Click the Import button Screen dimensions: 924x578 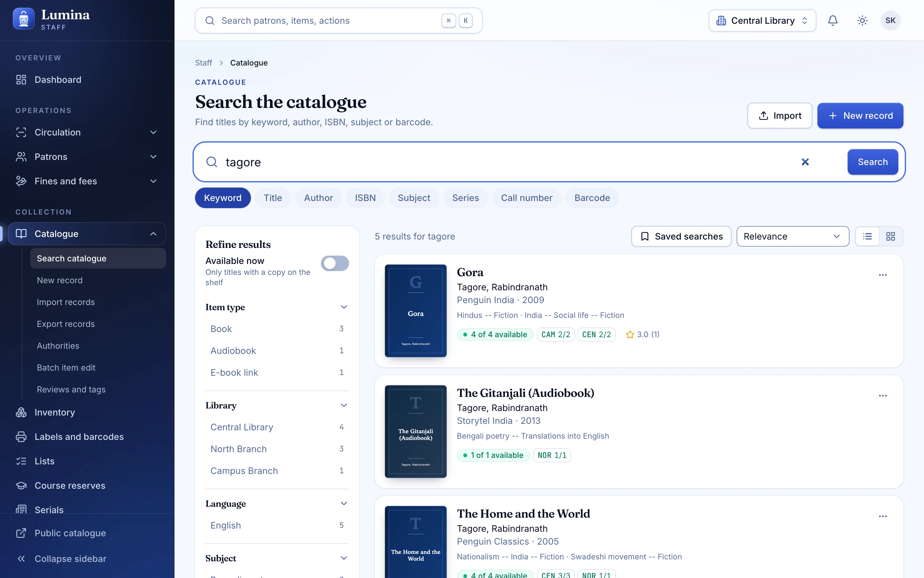tap(780, 116)
